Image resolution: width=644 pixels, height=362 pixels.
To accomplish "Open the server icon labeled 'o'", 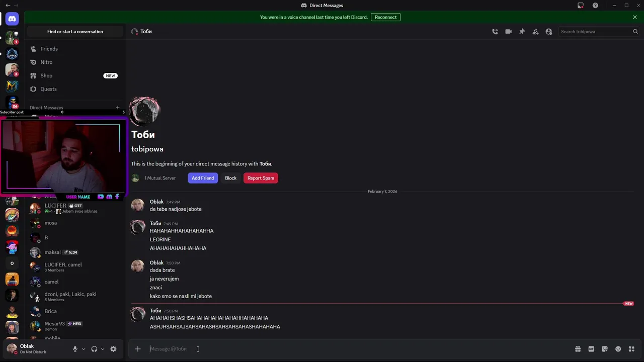I will pyautogui.click(x=12, y=263).
